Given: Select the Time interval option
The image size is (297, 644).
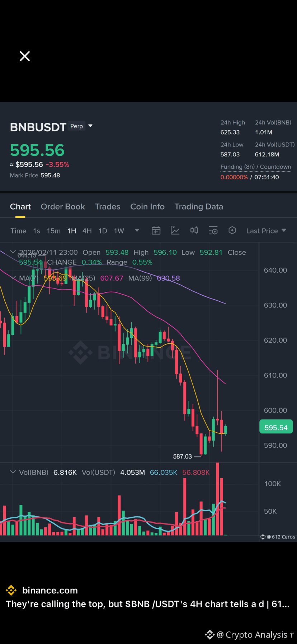Looking at the screenshot, I should pyautogui.click(x=18, y=231).
